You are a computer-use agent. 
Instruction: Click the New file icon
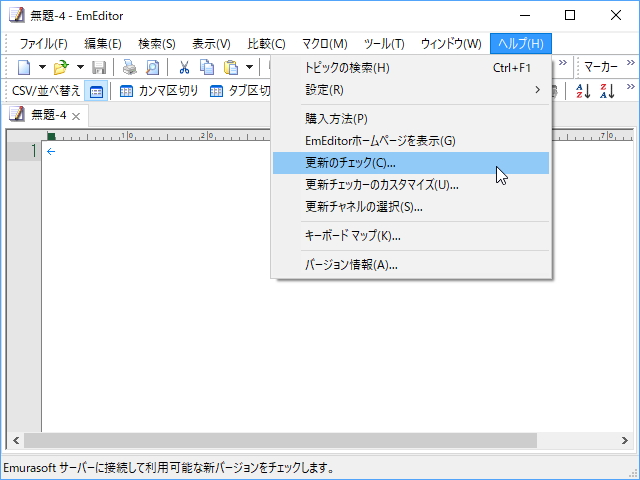click(x=24, y=67)
